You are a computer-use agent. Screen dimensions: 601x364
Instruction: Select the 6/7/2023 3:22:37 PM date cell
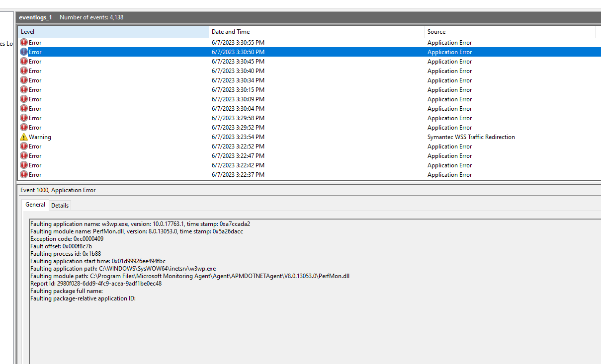tap(238, 175)
